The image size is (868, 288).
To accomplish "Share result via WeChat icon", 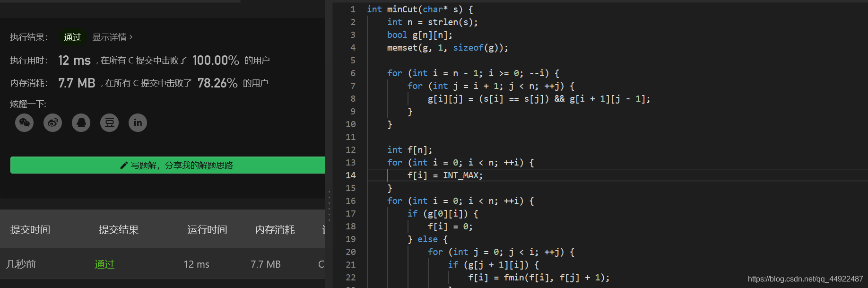I will (25, 123).
